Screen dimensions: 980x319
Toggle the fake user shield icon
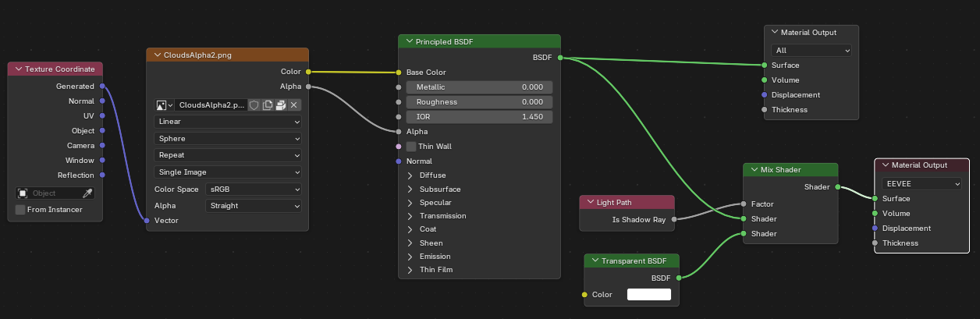[x=254, y=105]
